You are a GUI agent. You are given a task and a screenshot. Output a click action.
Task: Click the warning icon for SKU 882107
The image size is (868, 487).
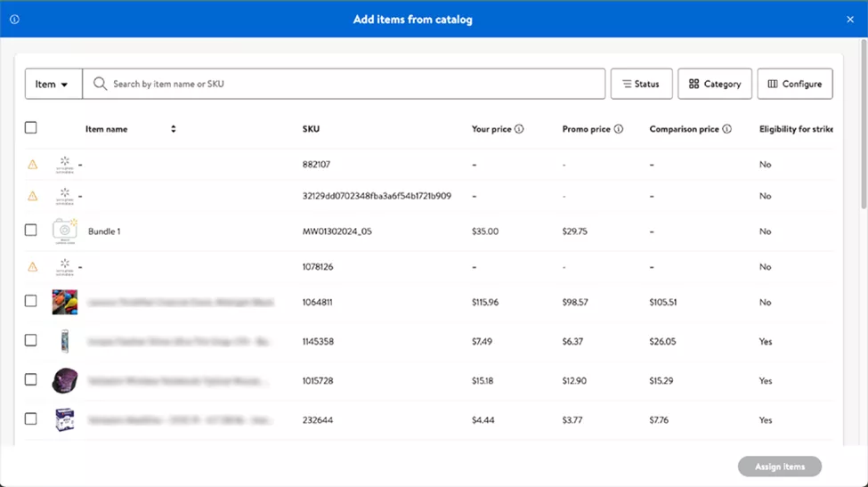33,165
